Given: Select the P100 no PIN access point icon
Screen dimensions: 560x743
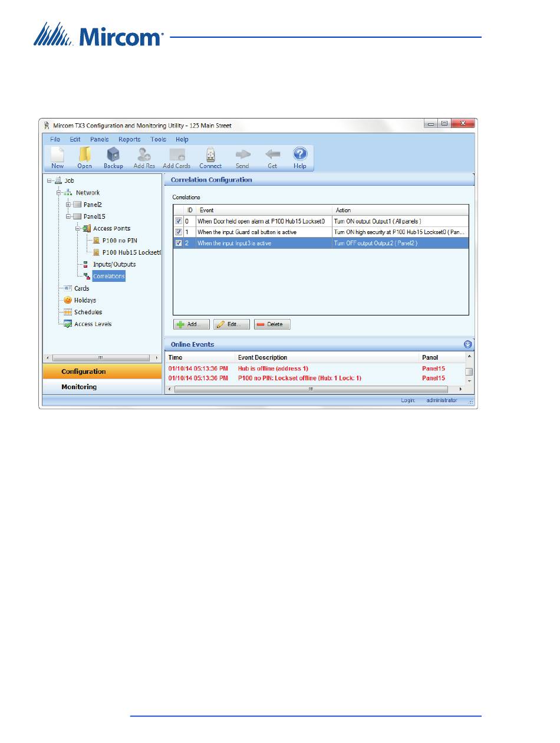Looking at the screenshot, I should point(97,241).
